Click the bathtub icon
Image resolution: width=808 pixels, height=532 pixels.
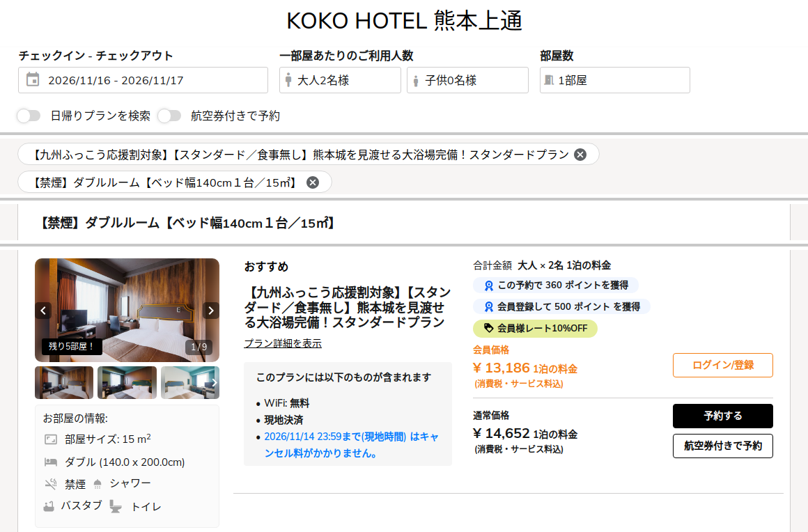[49, 506]
